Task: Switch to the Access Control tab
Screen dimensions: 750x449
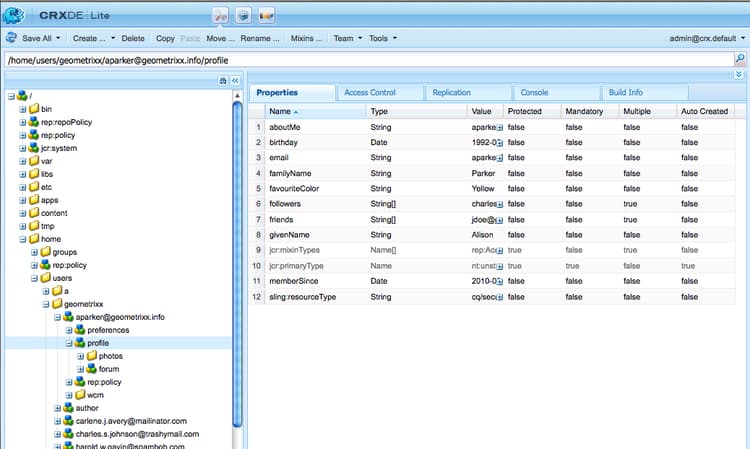Action: point(369,92)
